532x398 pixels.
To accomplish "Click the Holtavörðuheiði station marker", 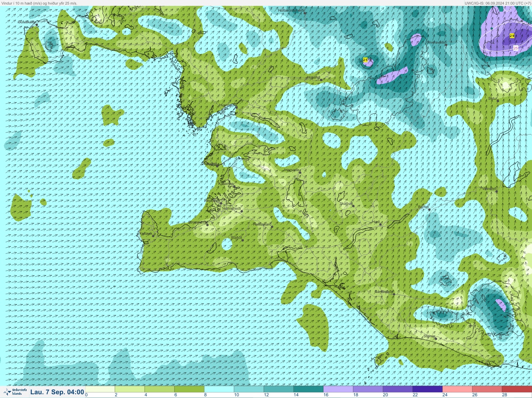I will (305, 13).
